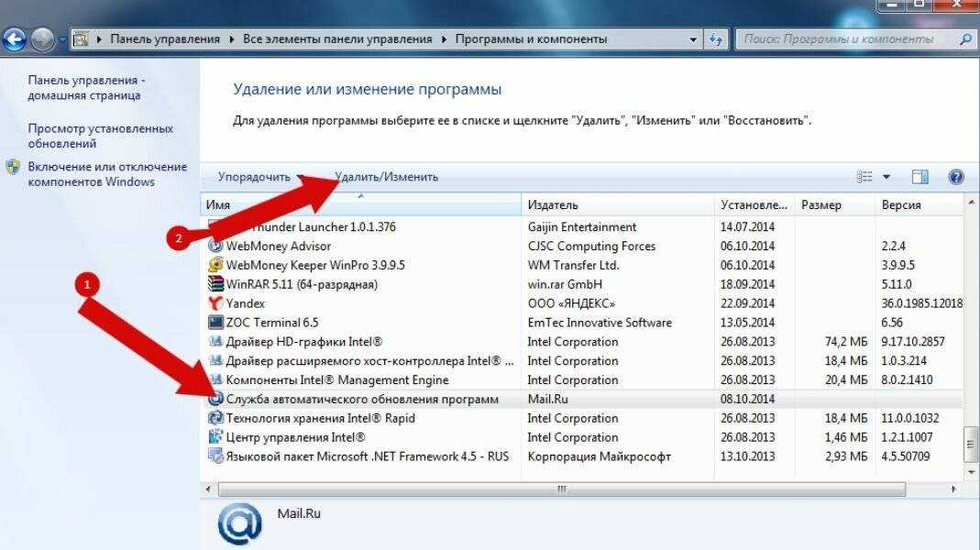This screenshot has width=980, height=550.
Task: Open Включение или отключение компонентов Windows
Action: (107, 174)
